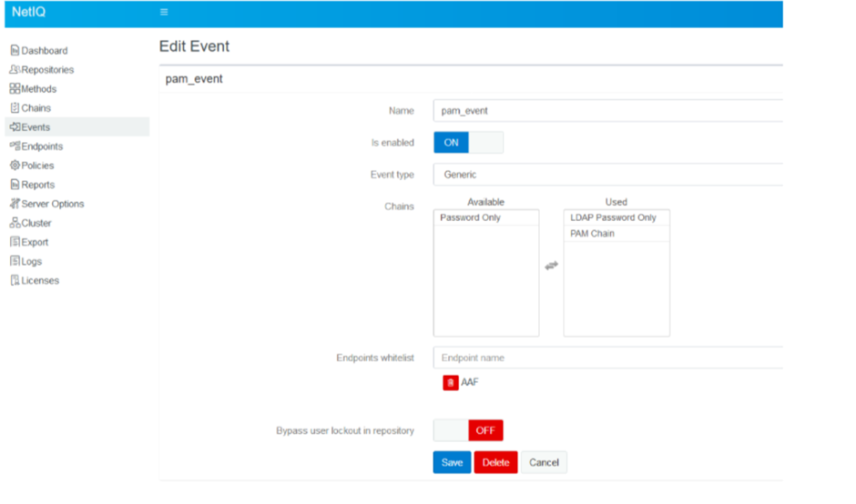856x504 pixels.
Task: Open the Policies page
Action: 37,166
